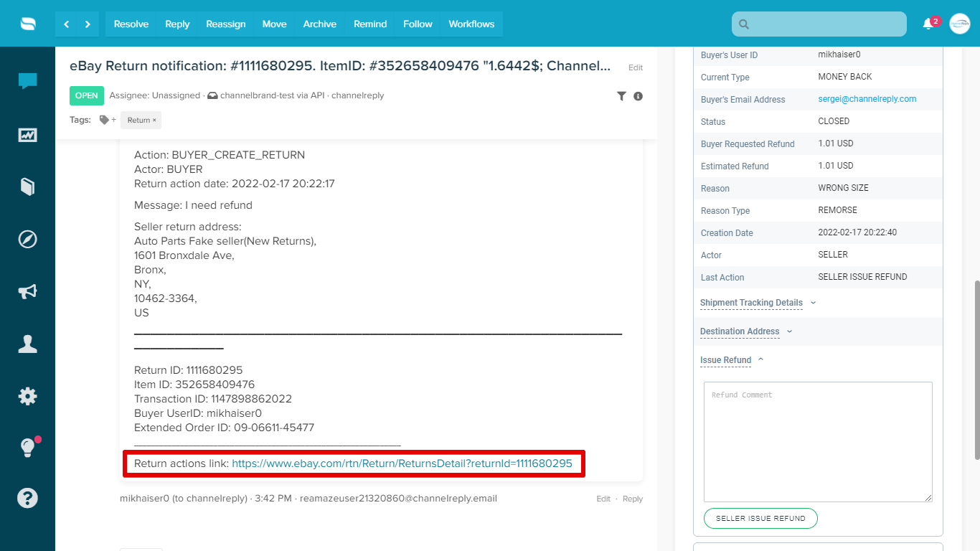The height and width of the screenshot is (551, 980).
Task: Open the Reports dashboard icon
Action: click(27, 134)
